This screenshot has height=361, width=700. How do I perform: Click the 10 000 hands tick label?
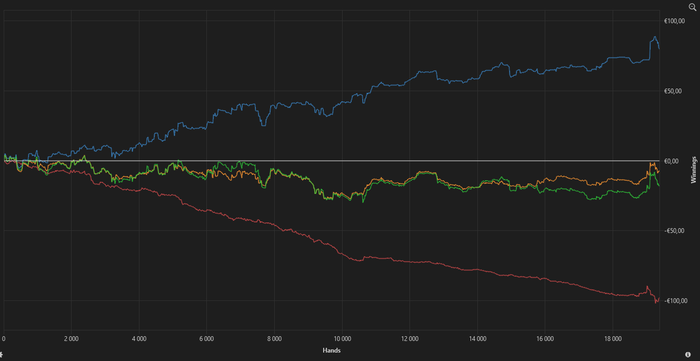[x=342, y=339]
